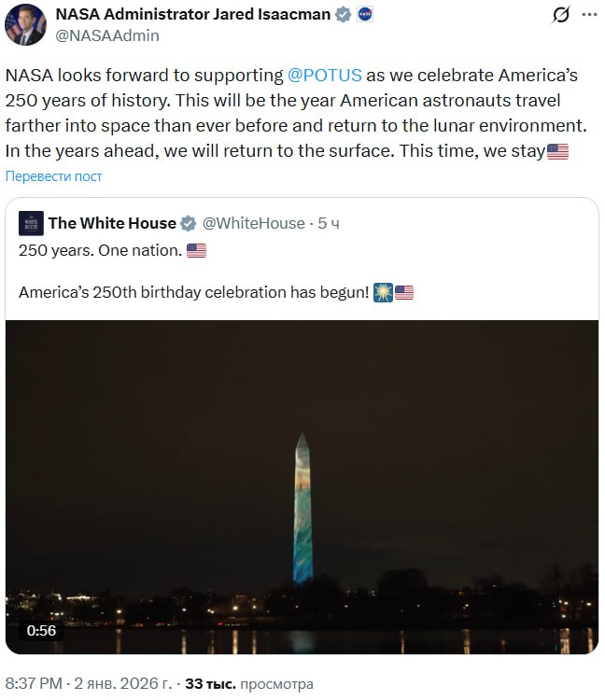Click The White House verified badge

click(x=188, y=223)
